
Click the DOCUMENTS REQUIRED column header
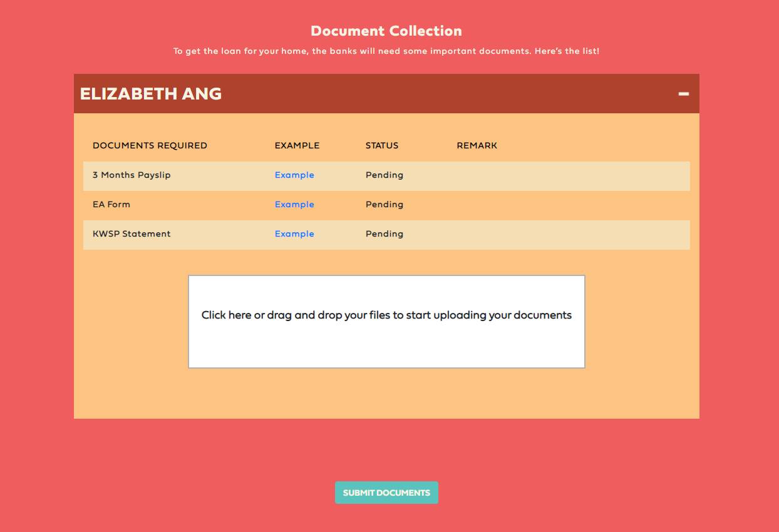click(x=150, y=145)
